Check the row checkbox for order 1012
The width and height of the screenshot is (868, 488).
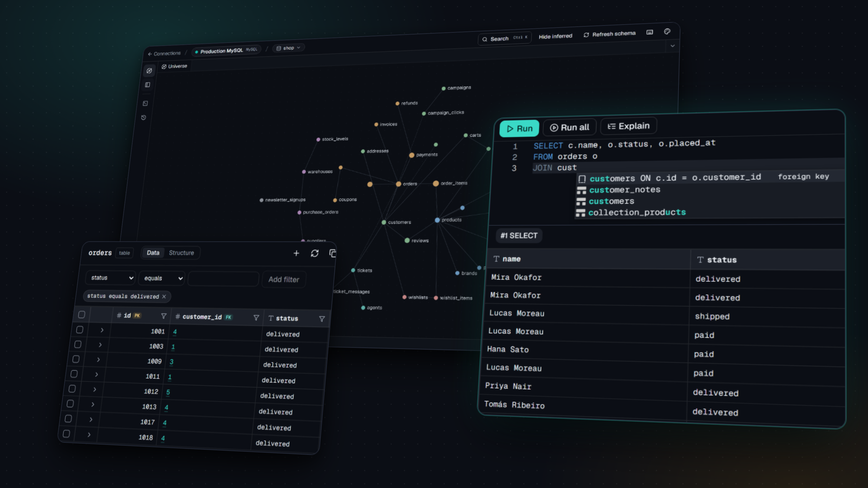pos(72,389)
